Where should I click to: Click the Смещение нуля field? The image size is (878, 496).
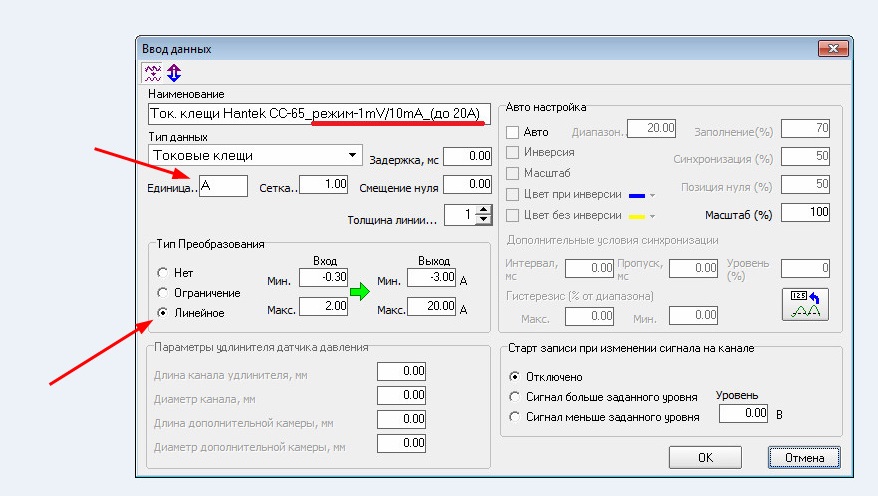pos(468,184)
